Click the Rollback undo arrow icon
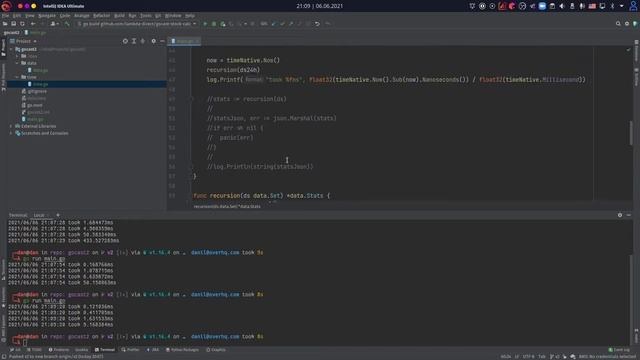Image resolution: width=640 pixels, height=360 pixels. pos(317,24)
